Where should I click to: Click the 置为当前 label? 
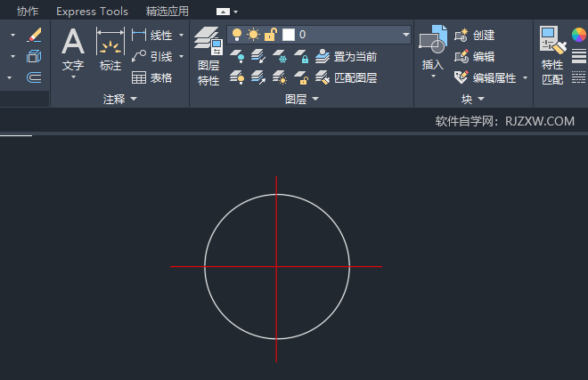point(355,57)
